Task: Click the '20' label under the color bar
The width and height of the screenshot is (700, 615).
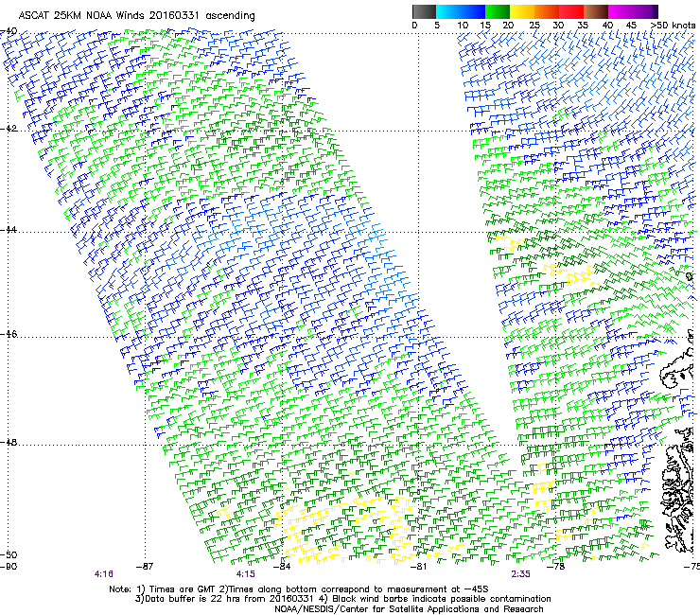Action: (508, 25)
